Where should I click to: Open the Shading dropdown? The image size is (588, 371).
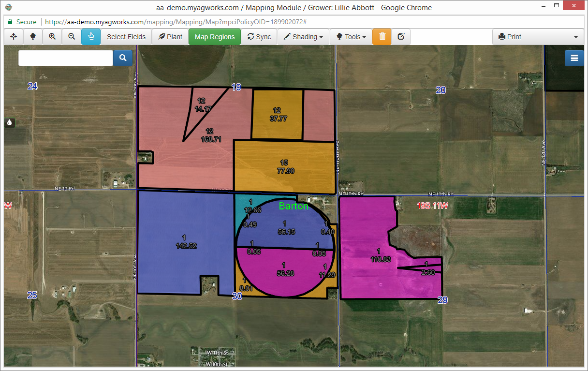pyautogui.click(x=303, y=36)
